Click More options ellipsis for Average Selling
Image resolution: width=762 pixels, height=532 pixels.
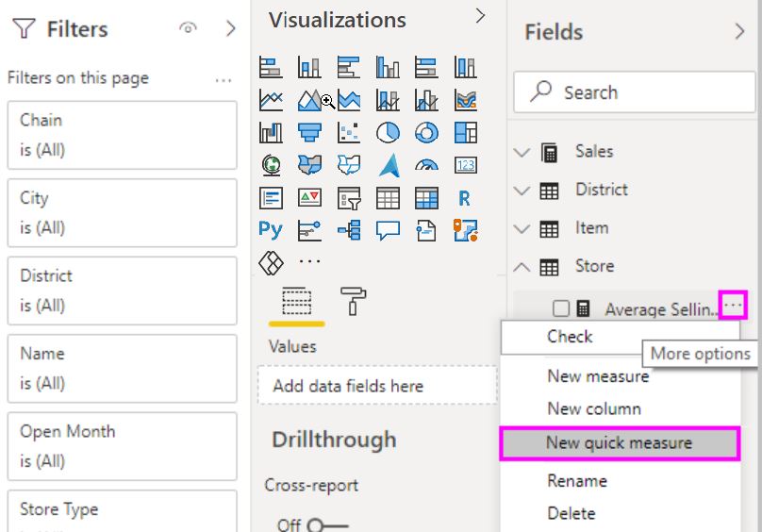[x=733, y=306]
